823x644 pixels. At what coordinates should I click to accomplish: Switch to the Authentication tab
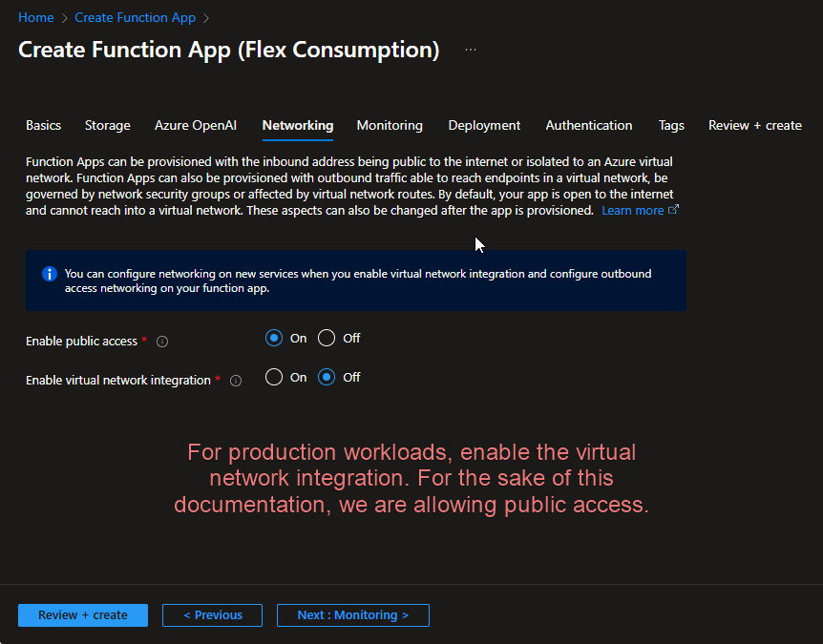tap(588, 125)
